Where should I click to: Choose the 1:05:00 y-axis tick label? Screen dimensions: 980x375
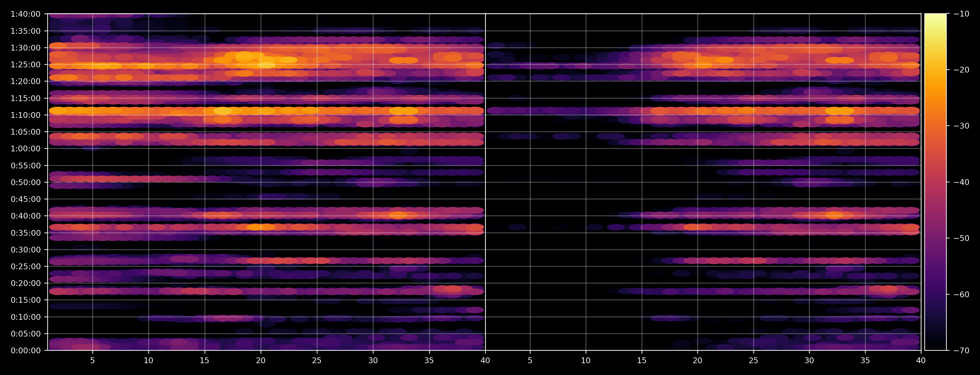[x=26, y=132]
